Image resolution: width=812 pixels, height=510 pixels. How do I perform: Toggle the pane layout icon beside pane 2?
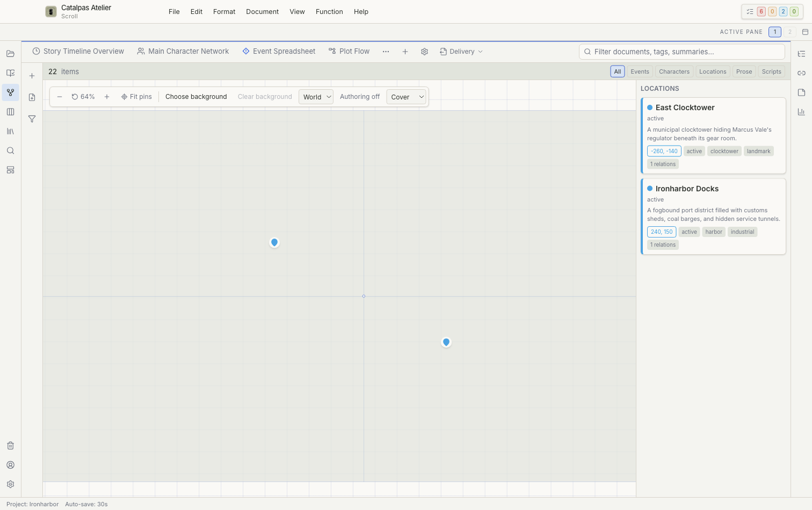[x=805, y=32]
